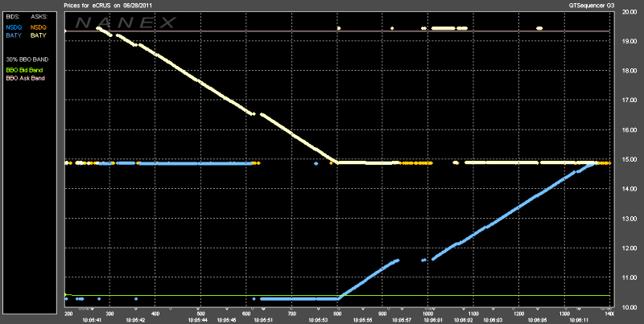Screen dimensions: 644x324
Task: Click the 19.00 price axis label
Action: pyautogui.click(x=628, y=41)
